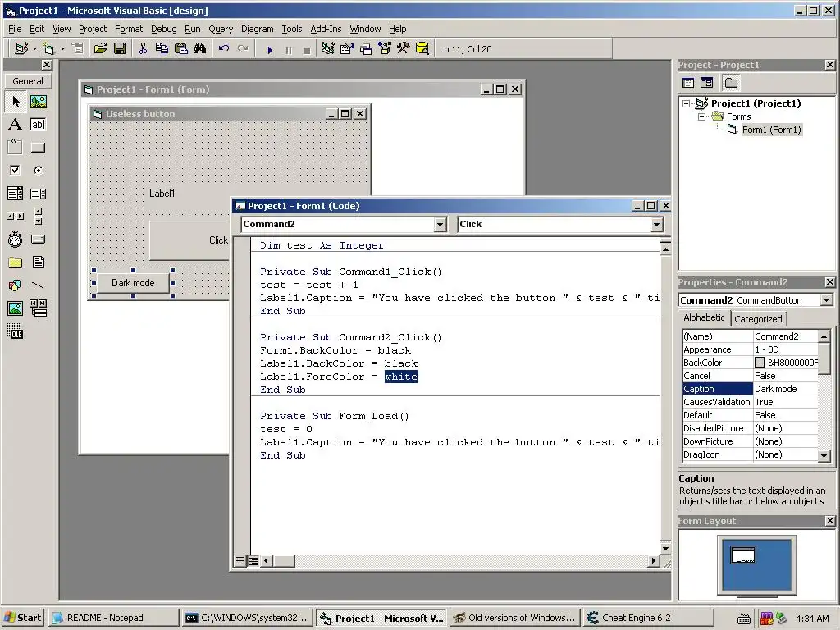Collapse the Forms folder node

701,116
